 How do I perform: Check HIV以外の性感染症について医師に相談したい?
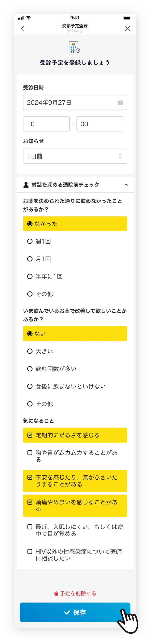coord(75,555)
